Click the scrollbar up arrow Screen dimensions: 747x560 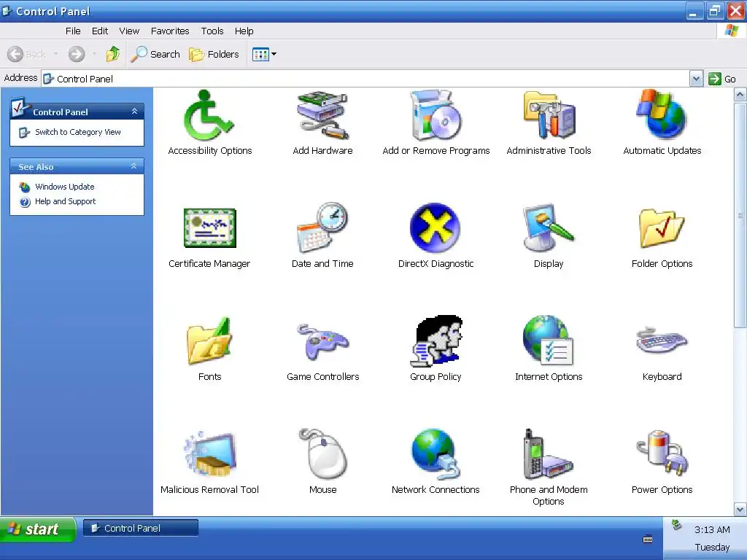pyautogui.click(x=740, y=94)
